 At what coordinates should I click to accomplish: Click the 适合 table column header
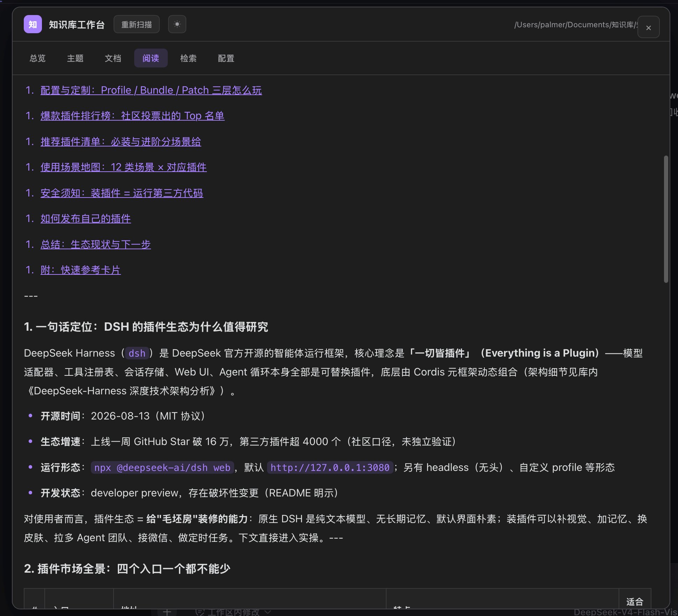click(x=635, y=601)
